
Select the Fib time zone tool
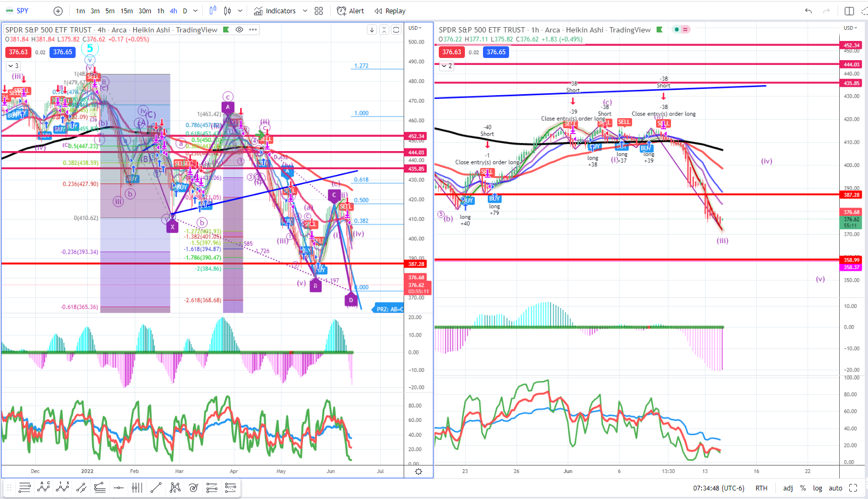click(137, 487)
